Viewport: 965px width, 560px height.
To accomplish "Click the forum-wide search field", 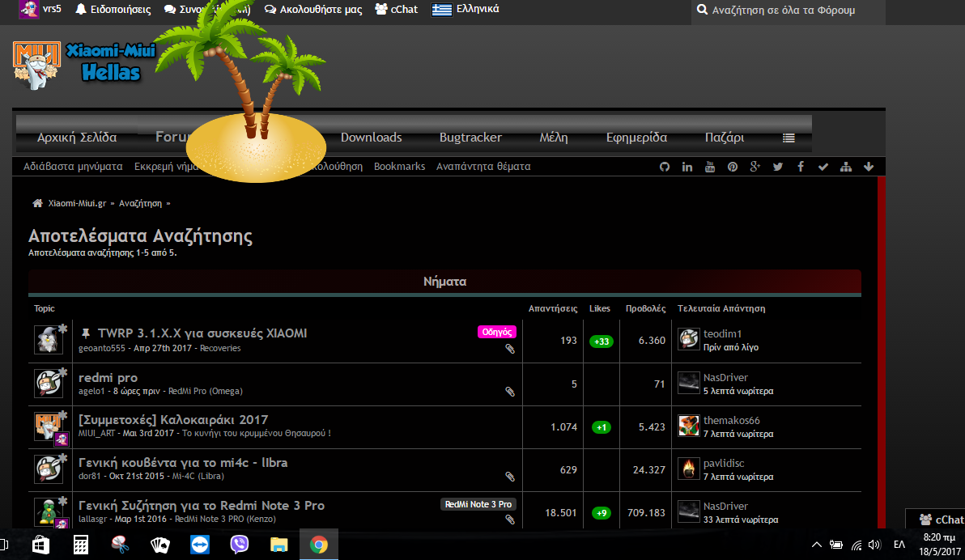I will (789, 11).
